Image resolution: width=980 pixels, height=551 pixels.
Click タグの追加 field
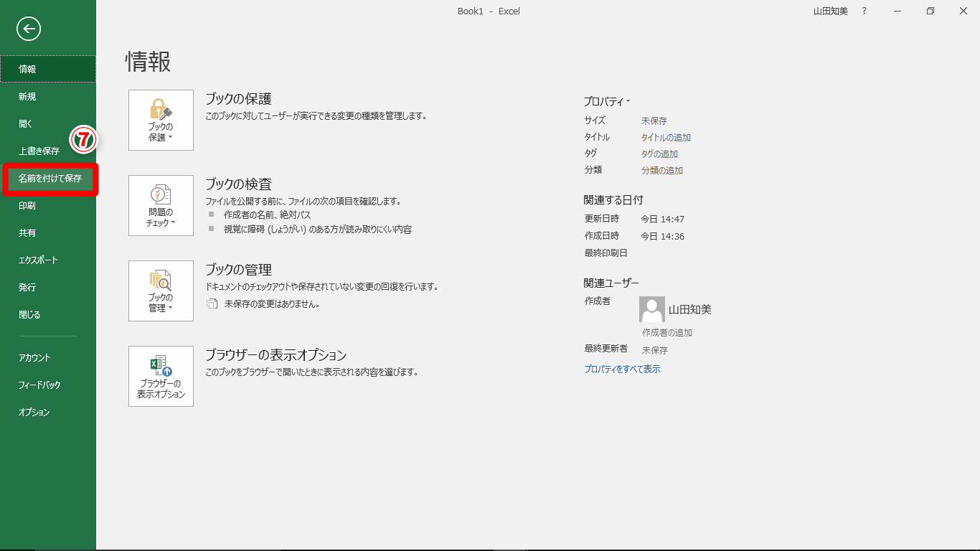click(659, 154)
